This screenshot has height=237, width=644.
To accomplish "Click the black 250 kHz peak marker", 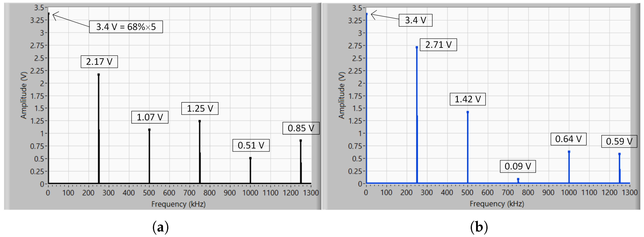I will point(99,74).
